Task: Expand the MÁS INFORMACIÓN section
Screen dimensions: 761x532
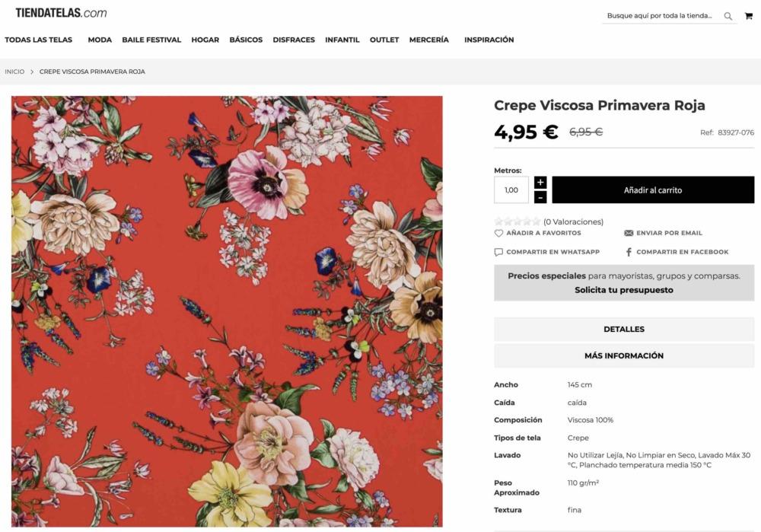Action: pyautogui.click(x=624, y=355)
